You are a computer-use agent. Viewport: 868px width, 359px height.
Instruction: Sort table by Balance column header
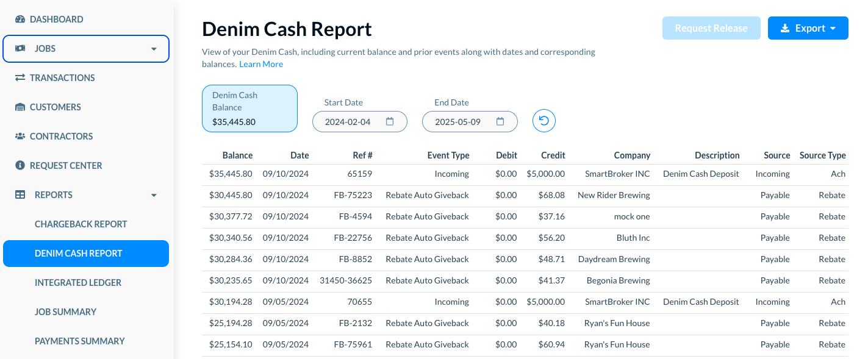pyautogui.click(x=237, y=155)
